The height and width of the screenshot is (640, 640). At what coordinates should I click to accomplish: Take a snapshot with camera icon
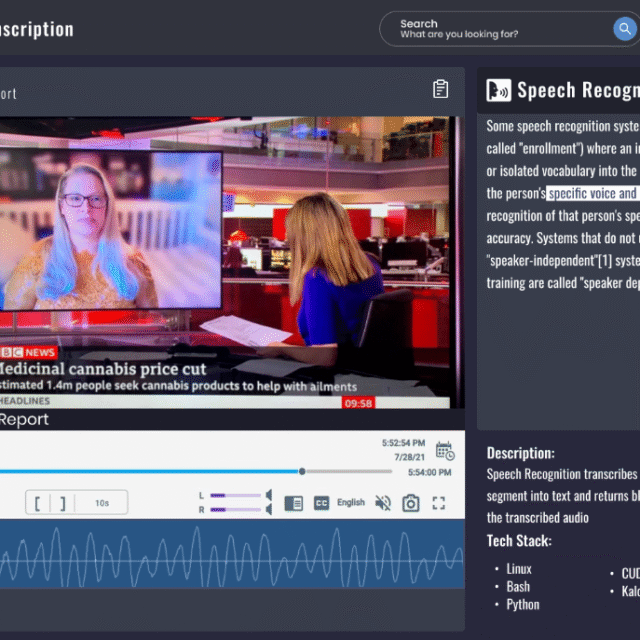(411, 503)
